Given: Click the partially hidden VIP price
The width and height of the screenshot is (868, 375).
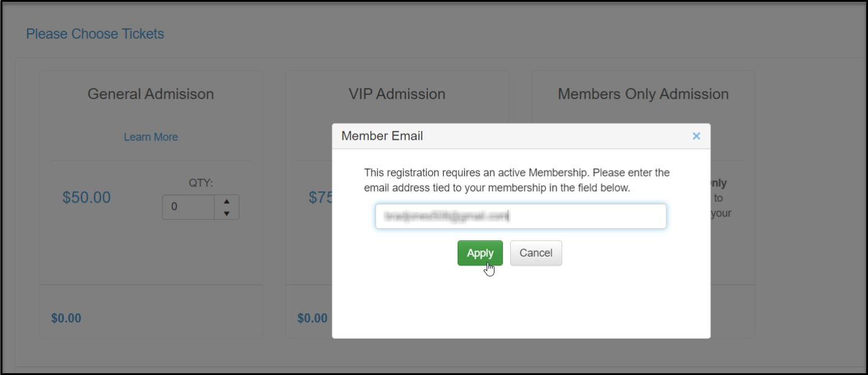Looking at the screenshot, I should pyautogui.click(x=321, y=198).
